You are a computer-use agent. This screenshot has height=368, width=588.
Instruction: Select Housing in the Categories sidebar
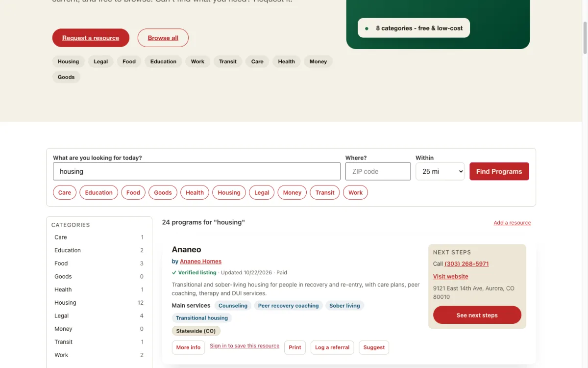pos(99,303)
